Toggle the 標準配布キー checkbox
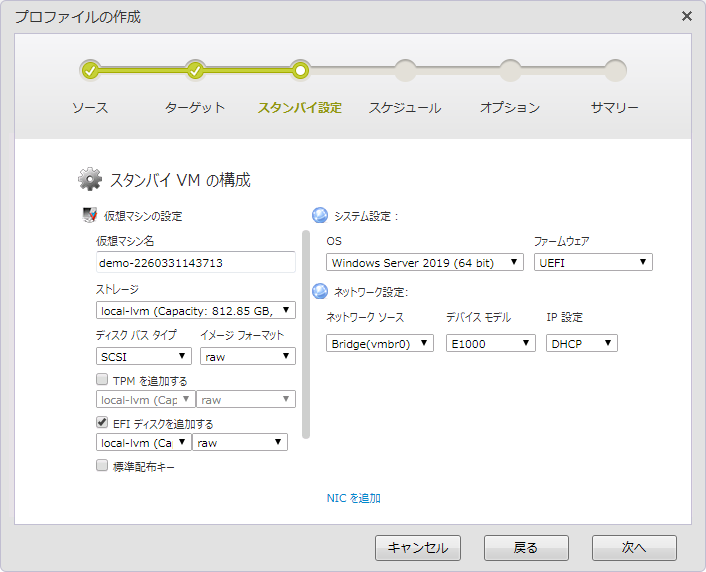The width and height of the screenshot is (706, 572). tap(102, 465)
